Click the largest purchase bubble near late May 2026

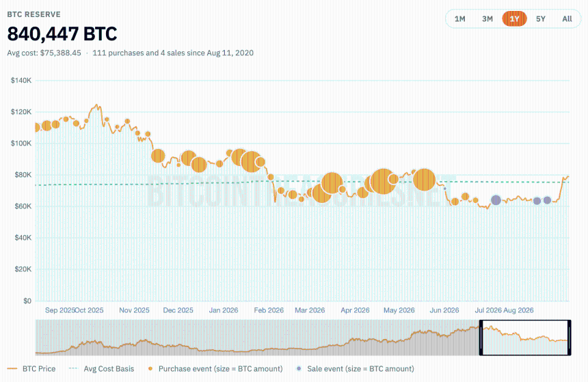424,180
